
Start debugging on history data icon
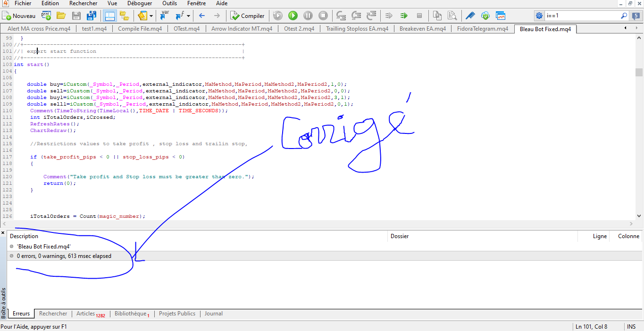coord(278,16)
